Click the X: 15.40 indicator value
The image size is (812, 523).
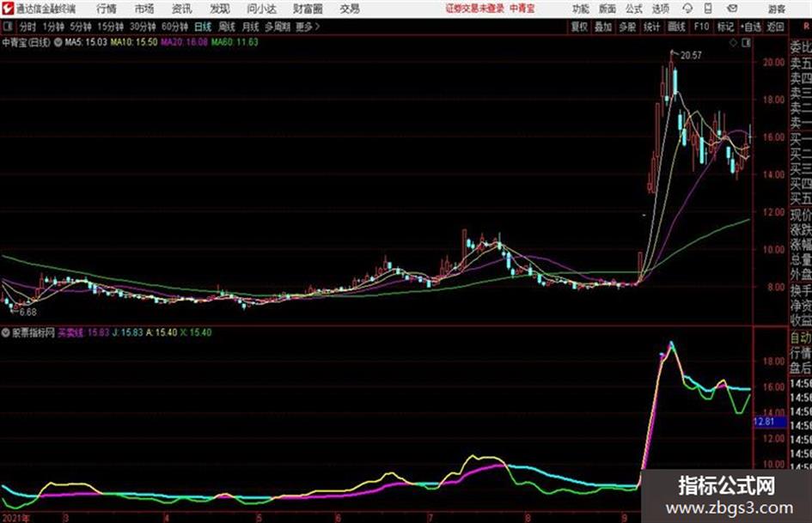[196, 332]
